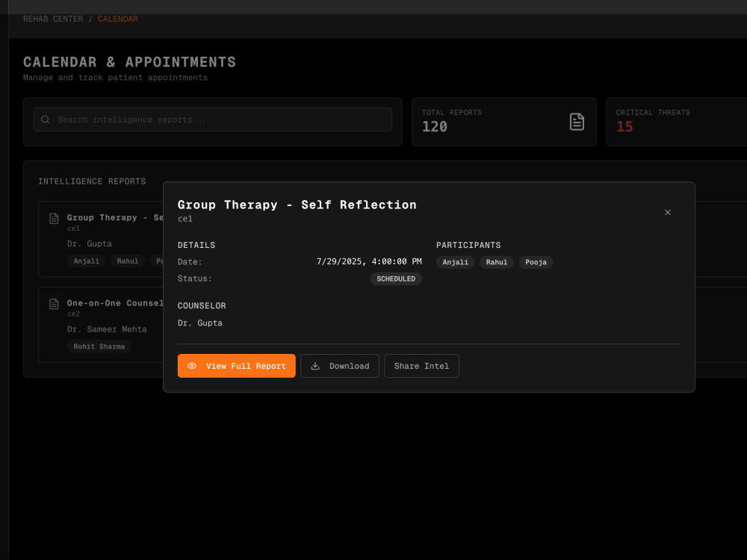Download the Group Therapy report
Viewport: 747px width, 560px height.
tap(340, 366)
